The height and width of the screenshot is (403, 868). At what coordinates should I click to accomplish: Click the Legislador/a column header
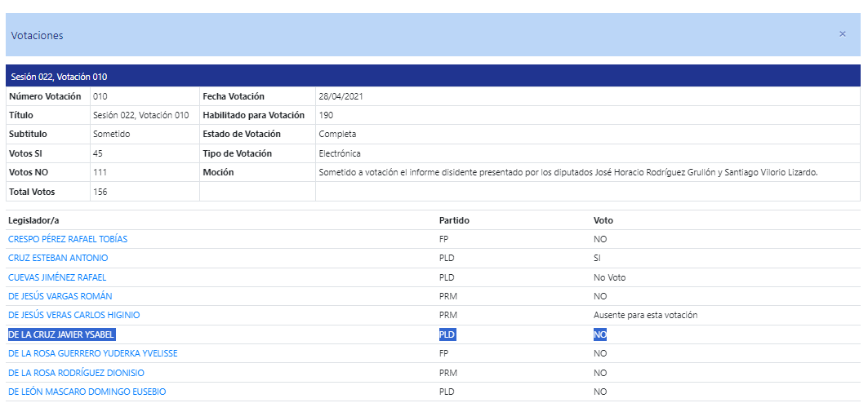coord(33,220)
